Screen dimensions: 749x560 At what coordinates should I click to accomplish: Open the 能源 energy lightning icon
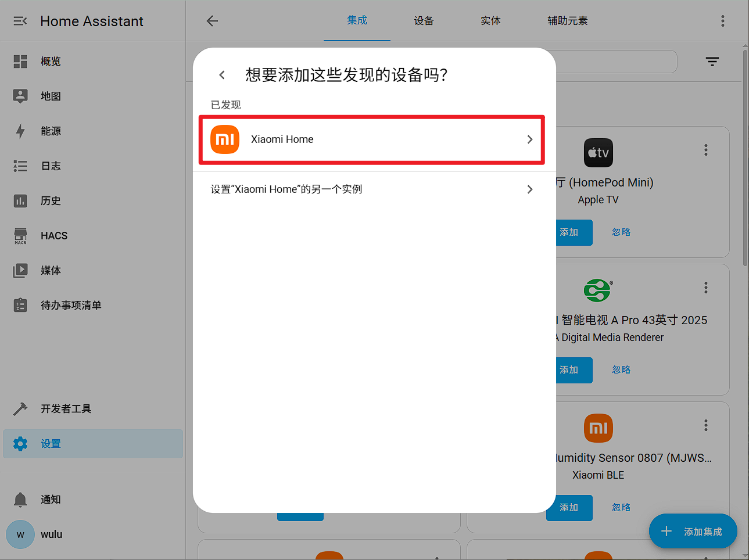coord(20,131)
